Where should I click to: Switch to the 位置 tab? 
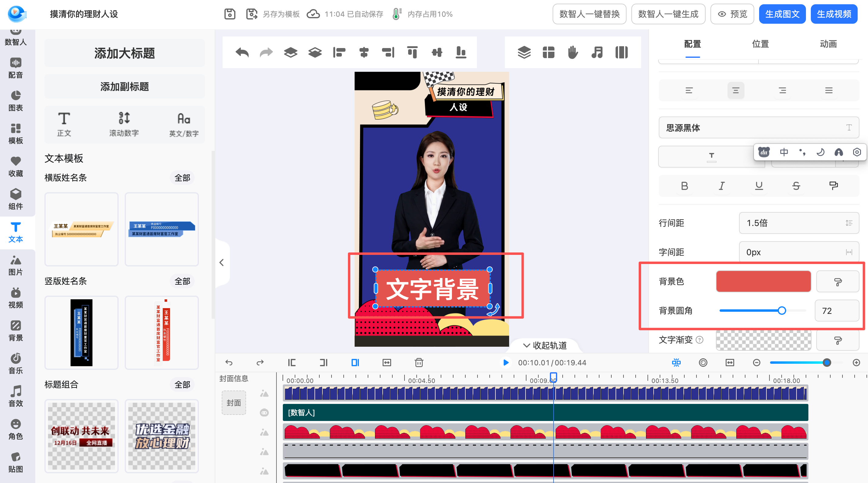(760, 44)
